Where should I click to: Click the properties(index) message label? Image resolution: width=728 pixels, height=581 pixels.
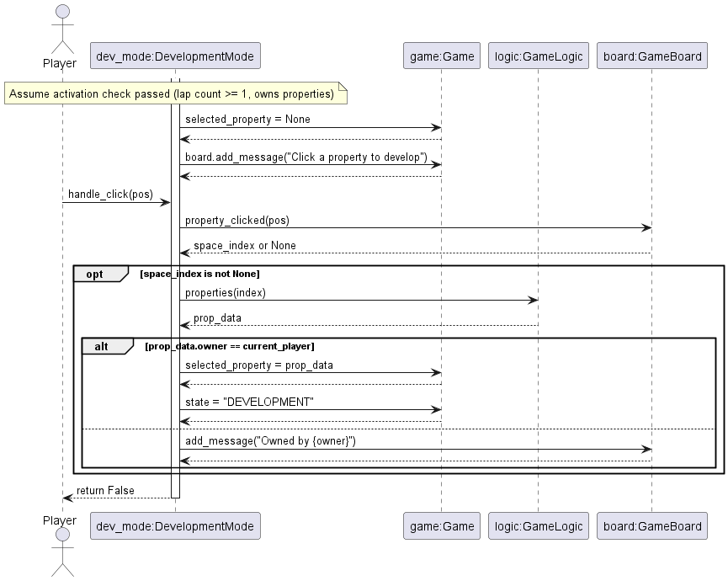(x=226, y=292)
